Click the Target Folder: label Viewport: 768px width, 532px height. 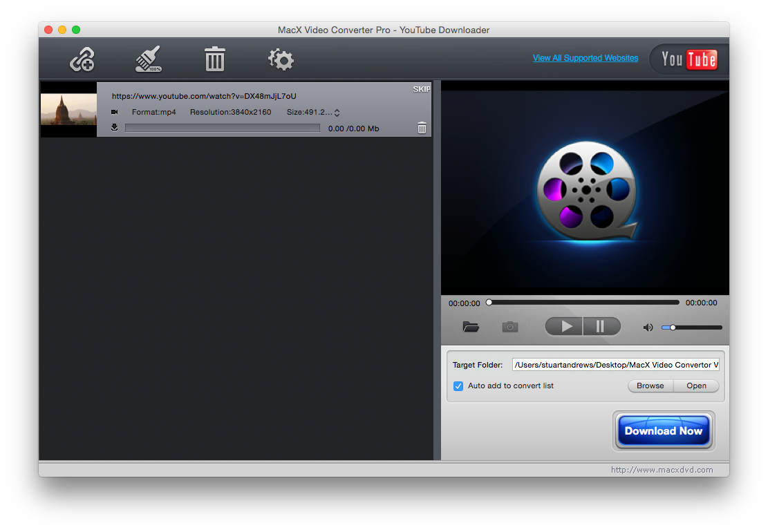point(478,365)
